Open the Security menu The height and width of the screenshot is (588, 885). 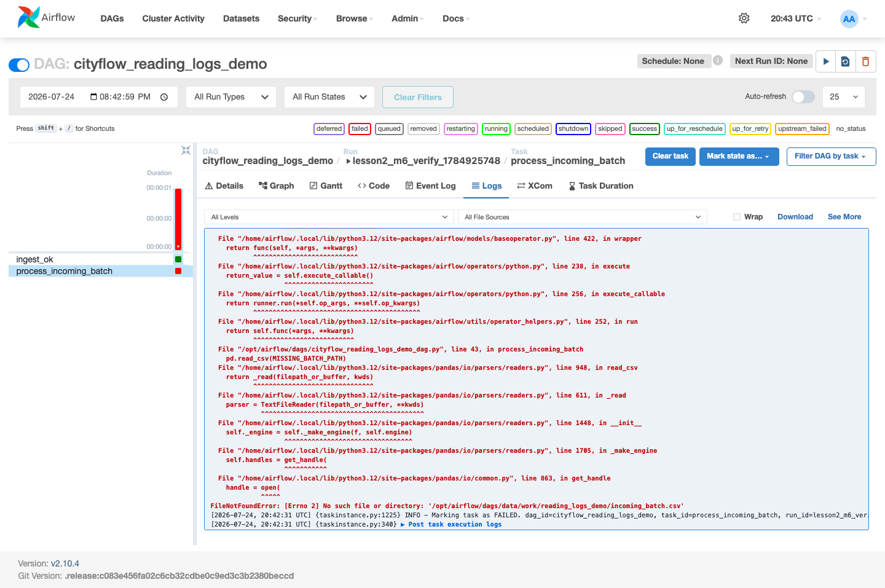297,18
